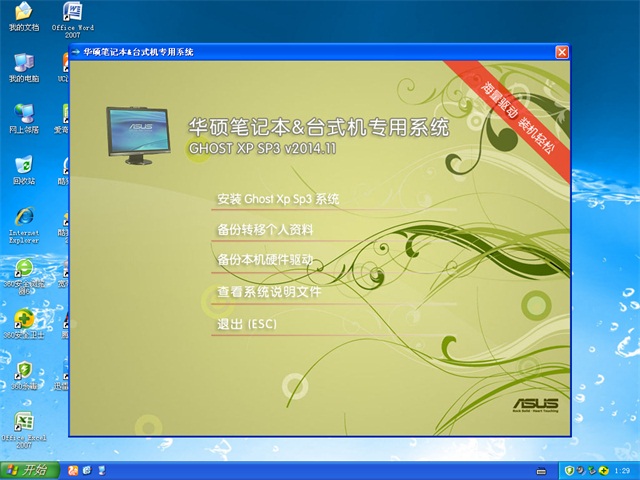Viewport: 640px width, 480px height.
Task: Open Office Word 2007 desktop shortcut
Action: [x=73, y=20]
